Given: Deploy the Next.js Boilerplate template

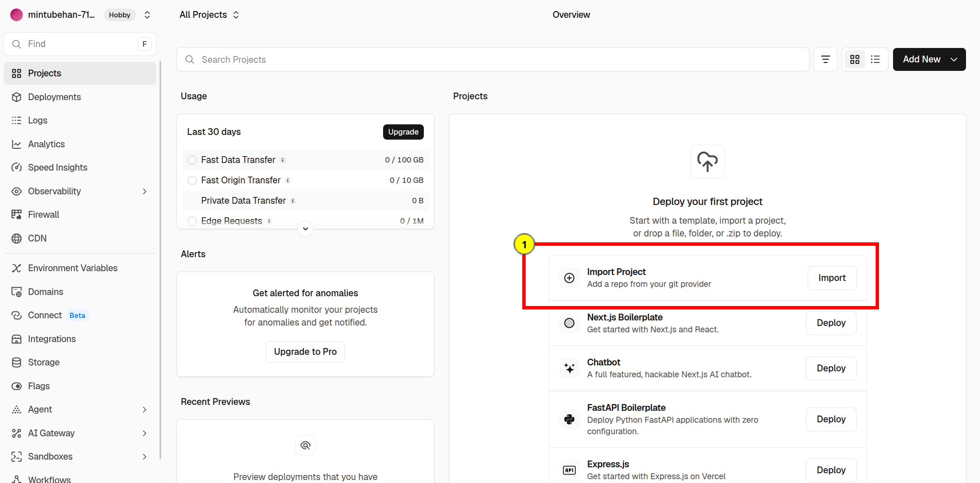Looking at the screenshot, I should tap(831, 323).
